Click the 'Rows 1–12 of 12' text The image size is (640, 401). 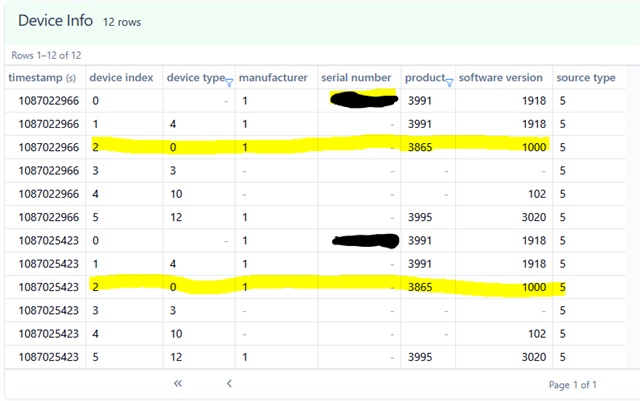[x=46, y=55]
